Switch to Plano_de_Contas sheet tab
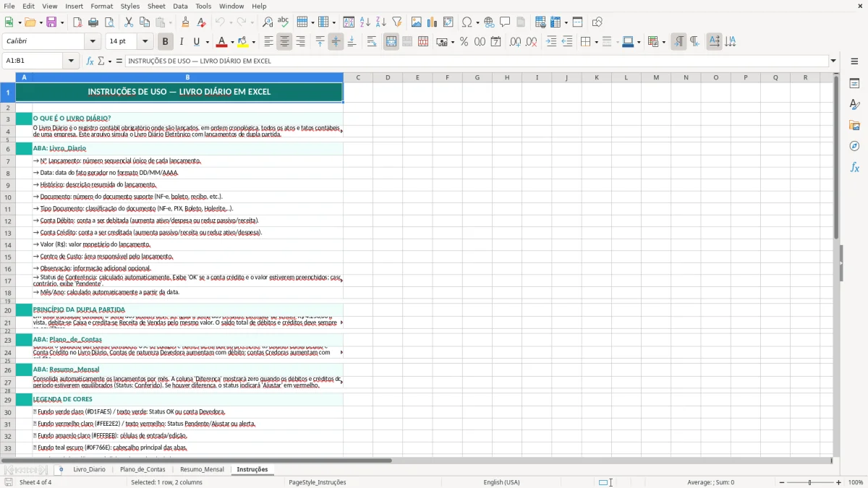 (142, 469)
